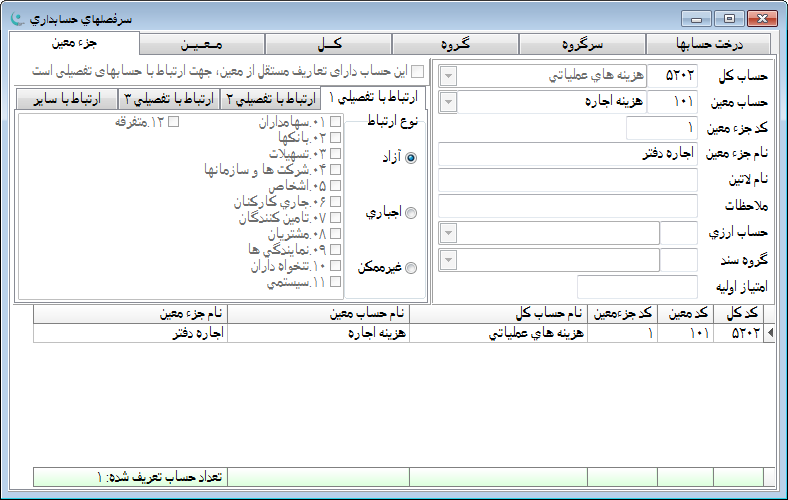Open the گروه سند dropdown
The image size is (788, 500).
coord(448,260)
